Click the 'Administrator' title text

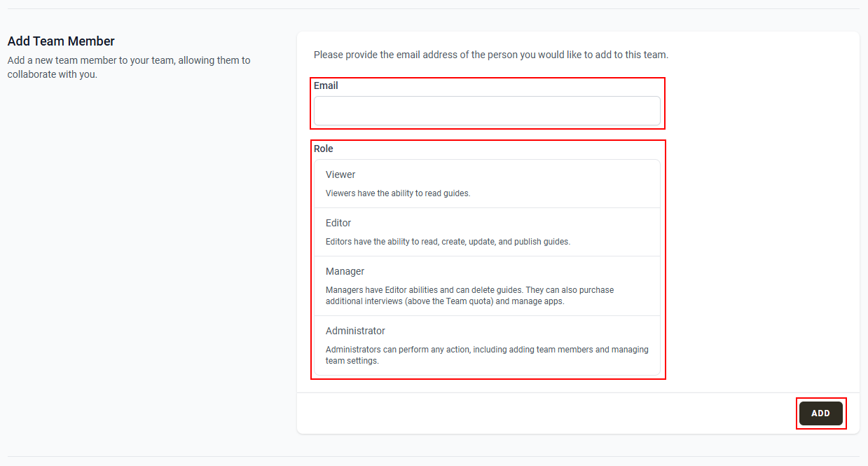(355, 331)
